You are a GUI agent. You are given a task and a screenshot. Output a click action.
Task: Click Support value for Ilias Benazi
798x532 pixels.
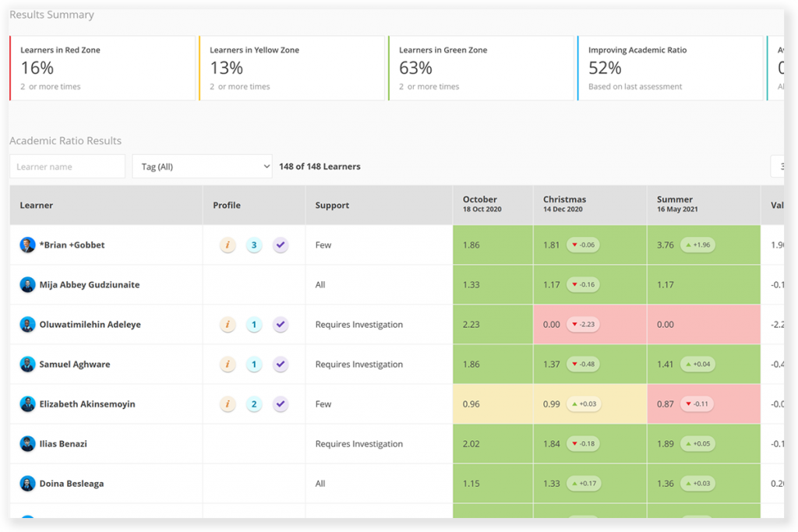coord(358,444)
